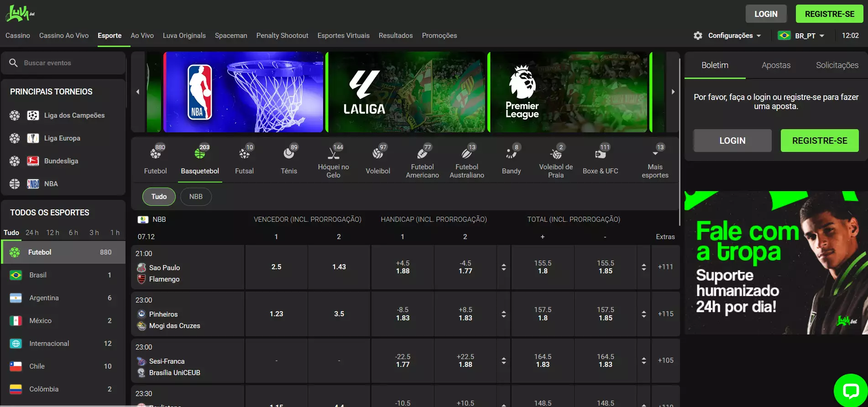Image resolution: width=868 pixels, height=407 pixels.
Task: Open live chat support bubble
Action: [850, 391]
